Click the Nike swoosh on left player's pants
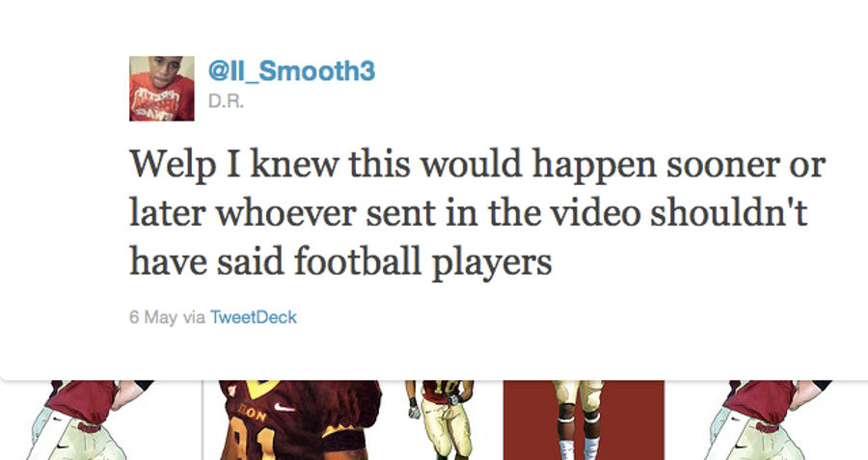Image resolution: width=868 pixels, height=460 pixels. pos(62,446)
